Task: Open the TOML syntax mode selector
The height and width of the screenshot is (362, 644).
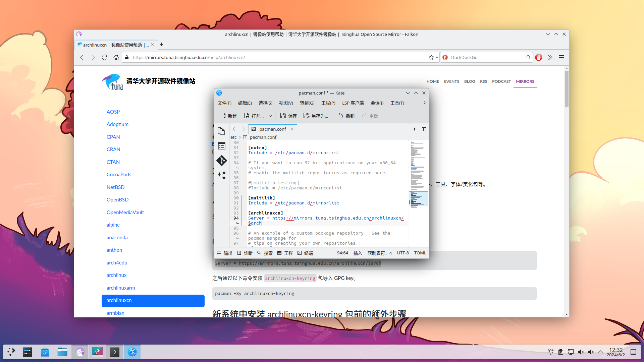Action: [420, 253]
